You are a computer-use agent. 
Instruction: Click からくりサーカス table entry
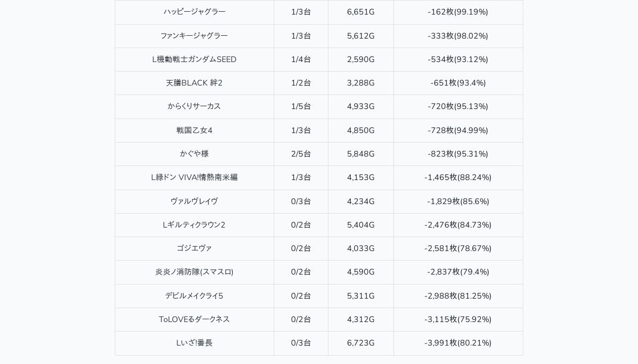[194, 107]
